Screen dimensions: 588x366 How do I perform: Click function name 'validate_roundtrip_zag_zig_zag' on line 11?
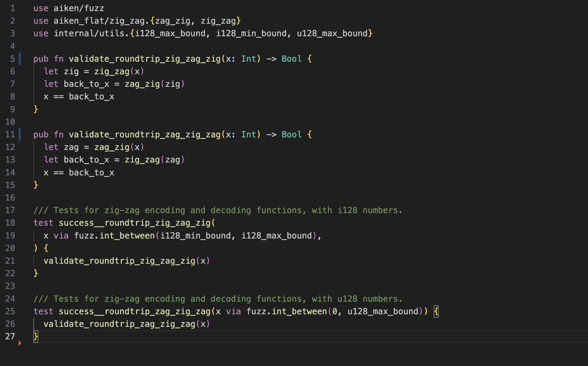click(x=144, y=134)
